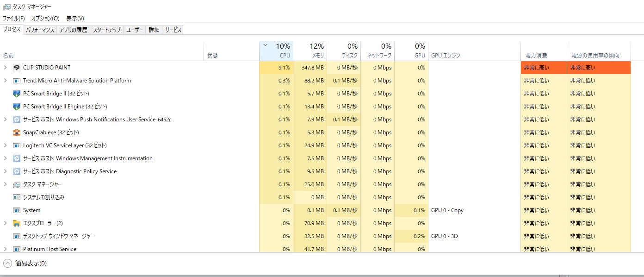Image resolution: width=644 pixels, height=277 pixels.
Task: Click the 32.5 MB memory cell
Action: pyautogui.click(x=310, y=236)
